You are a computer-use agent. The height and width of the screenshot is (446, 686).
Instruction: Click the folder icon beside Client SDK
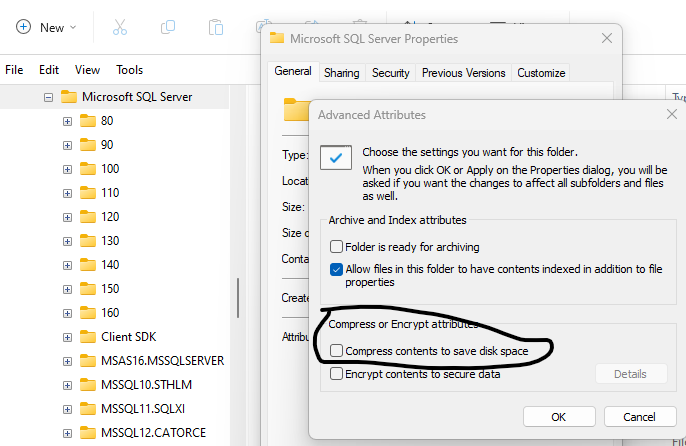click(88, 337)
